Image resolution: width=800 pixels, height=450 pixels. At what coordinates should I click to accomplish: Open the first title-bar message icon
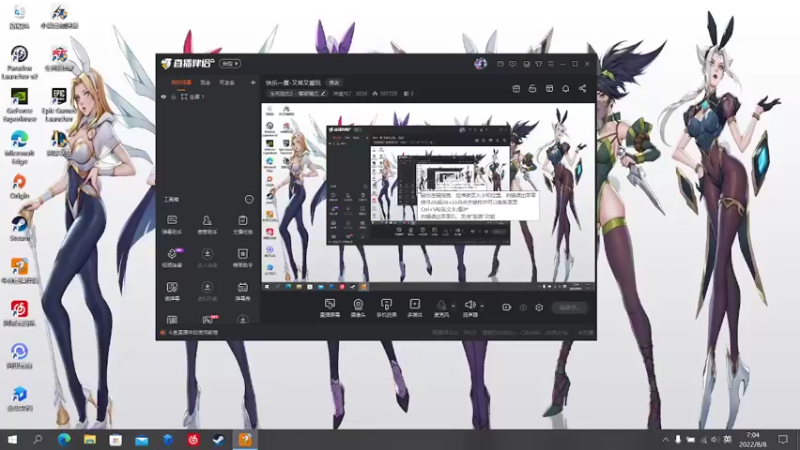(500, 64)
